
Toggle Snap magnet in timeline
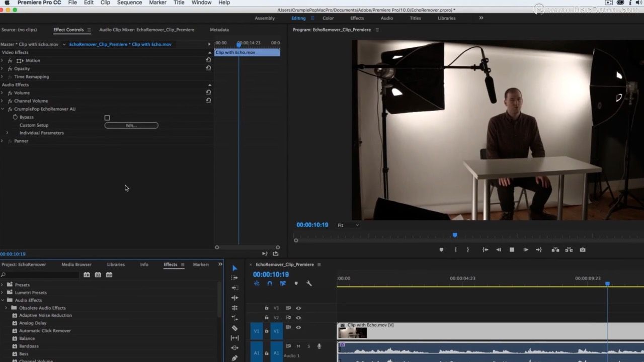pyautogui.click(x=270, y=284)
